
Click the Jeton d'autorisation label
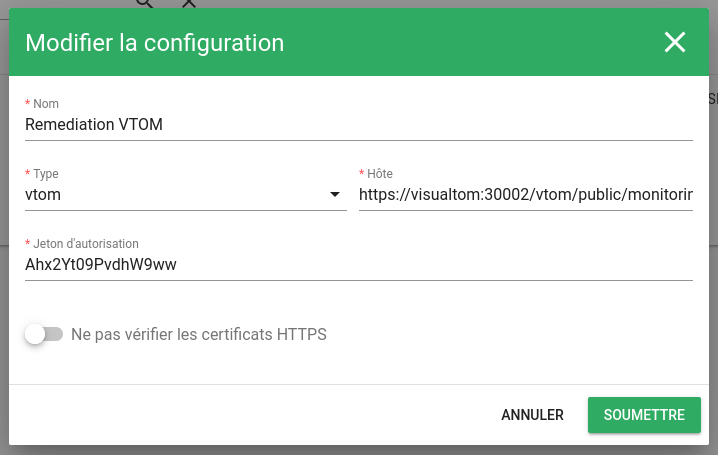click(86, 244)
